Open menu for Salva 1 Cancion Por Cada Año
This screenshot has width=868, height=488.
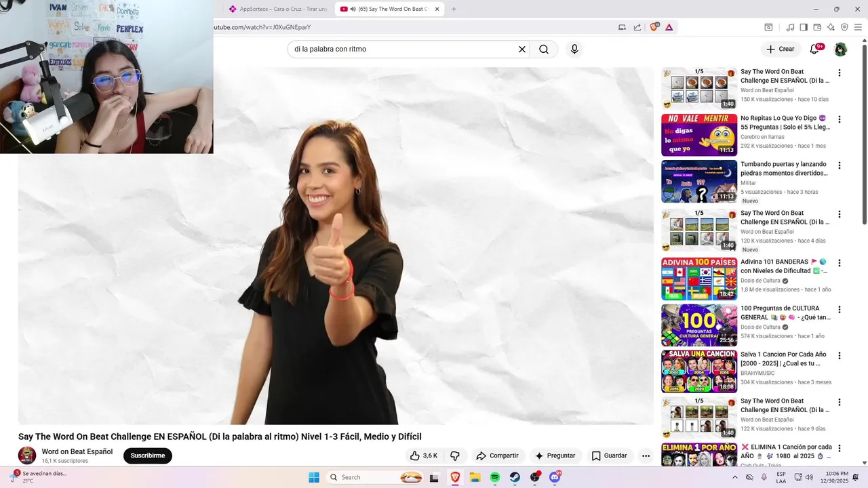tap(840, 356)
